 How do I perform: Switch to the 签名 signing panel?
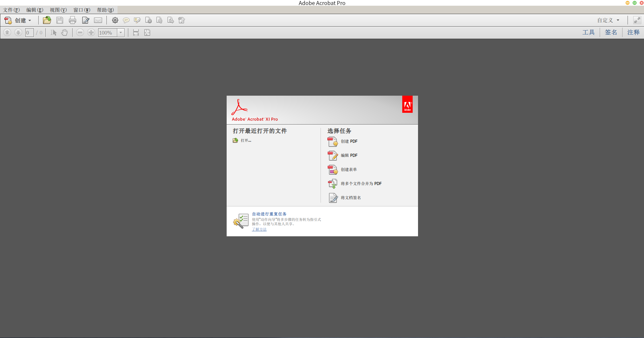610,32
